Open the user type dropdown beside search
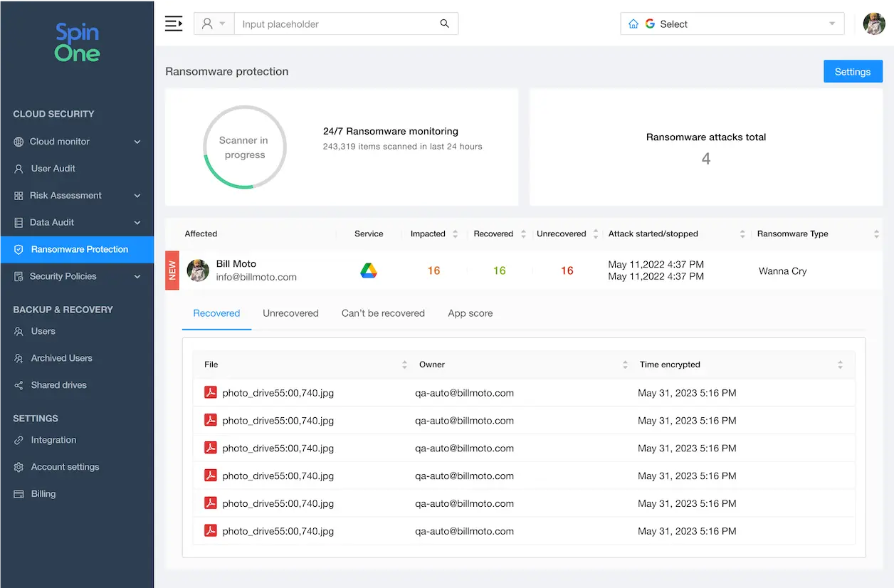 (x=214, y=23)
